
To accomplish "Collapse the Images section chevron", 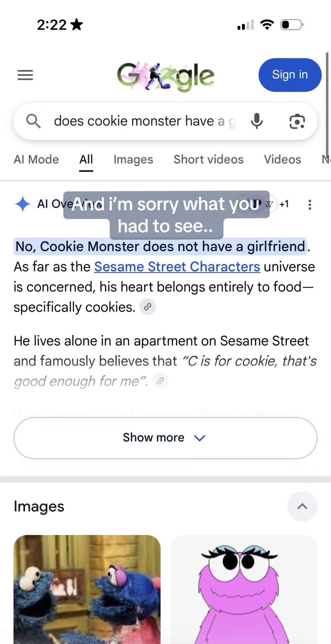I will (x=302, y=506).
